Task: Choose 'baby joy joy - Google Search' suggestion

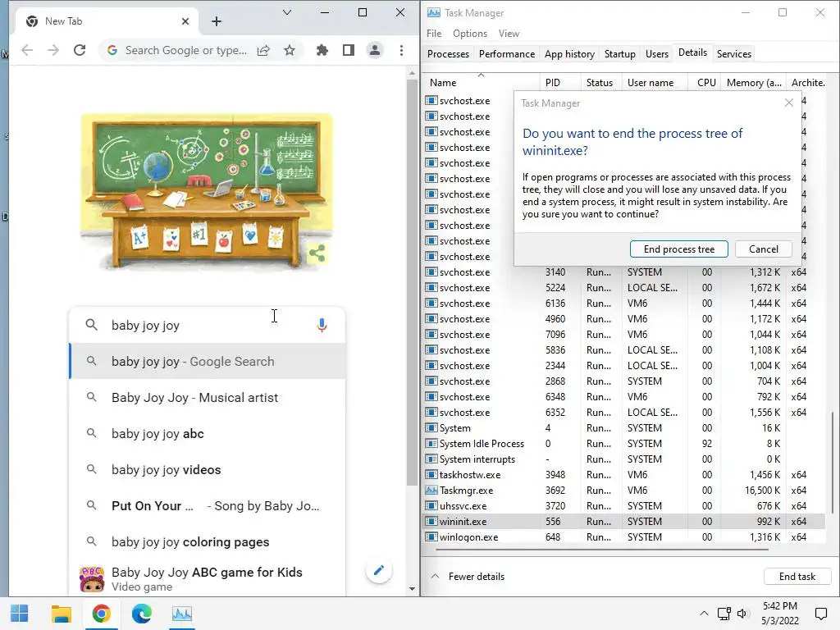Action: 208,362
